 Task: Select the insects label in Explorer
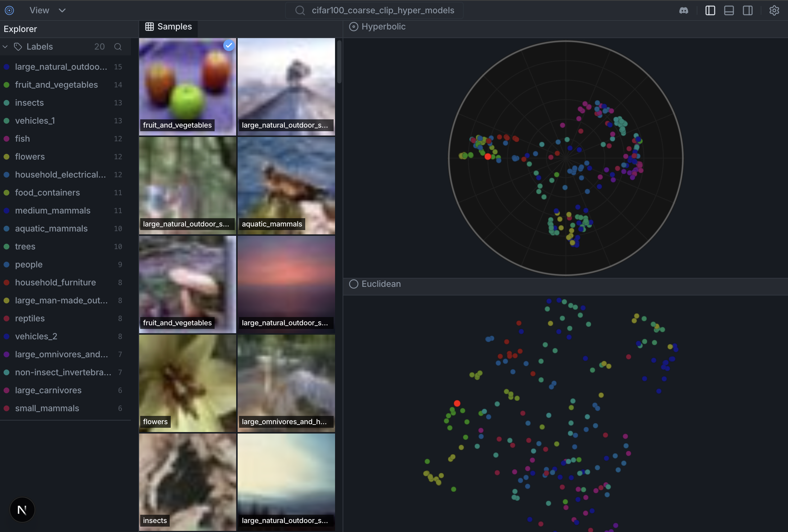tap(29, 103)
